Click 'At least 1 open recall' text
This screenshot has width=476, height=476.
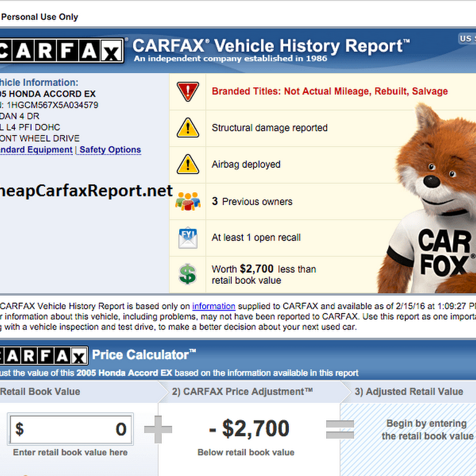click(x=256, y=237)
